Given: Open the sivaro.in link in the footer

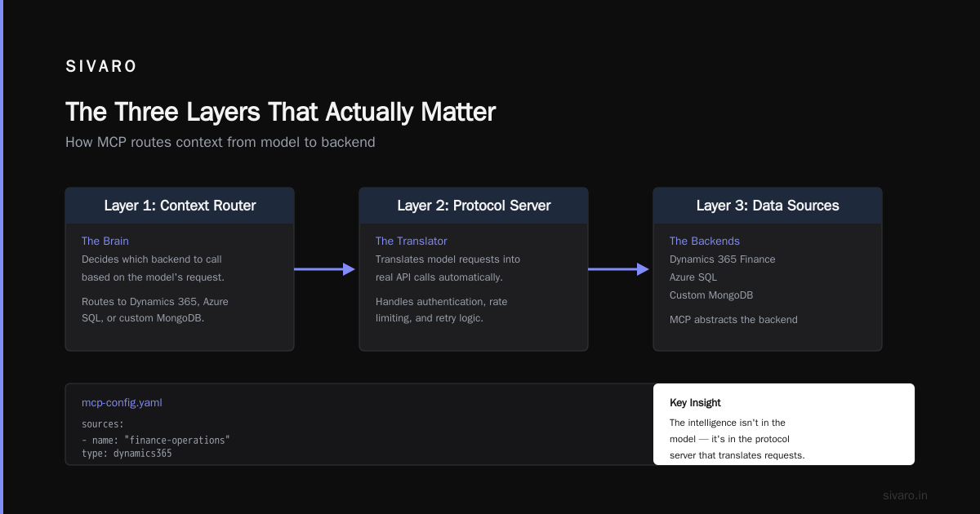Looking at the screenshot, I should coord(906,495).
